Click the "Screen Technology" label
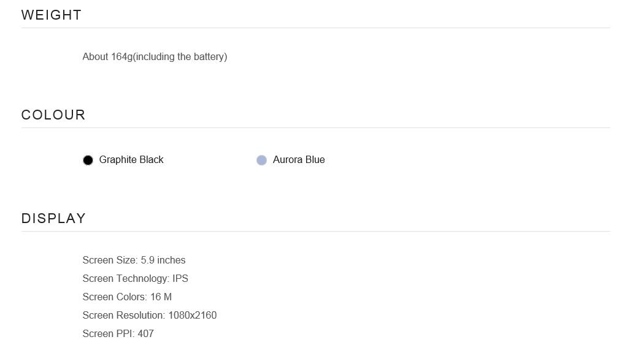The width and height of the screenshot is (638, 364). pyautogui.click(x=125, y=278)
